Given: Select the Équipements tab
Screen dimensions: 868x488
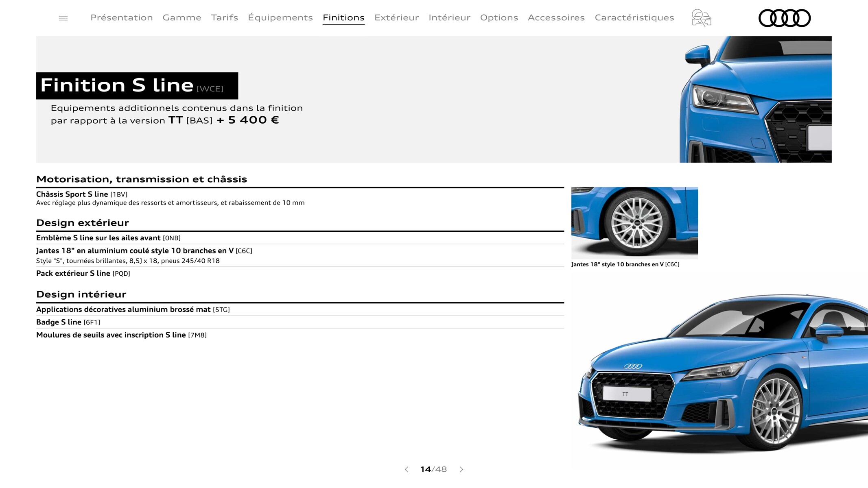Looking at the screenshot, I should pos(280,17).
